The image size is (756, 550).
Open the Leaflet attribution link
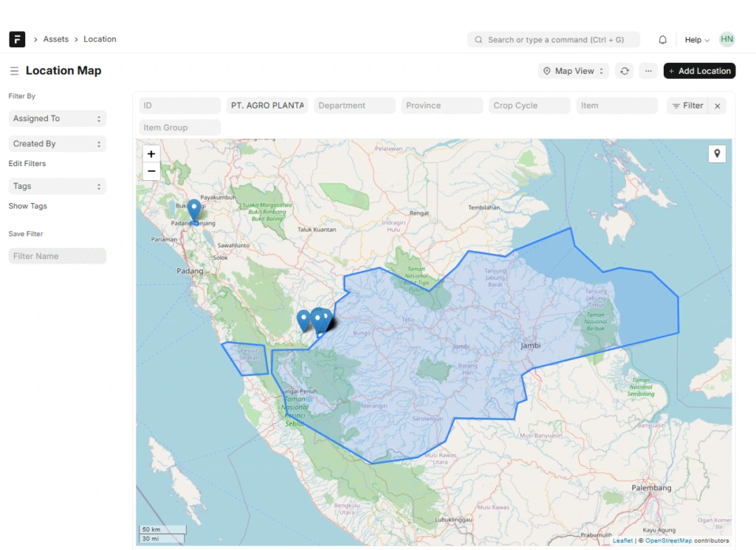pos(622,541)
